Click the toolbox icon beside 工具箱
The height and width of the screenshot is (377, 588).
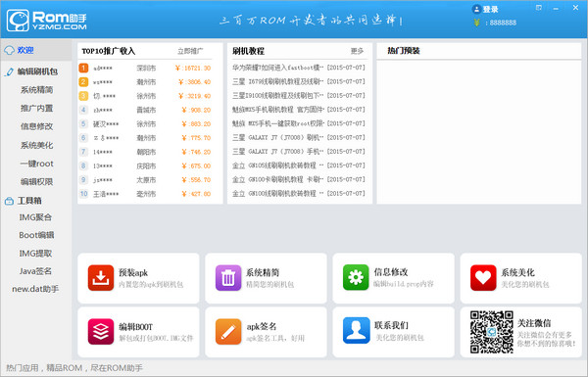pos(10,201)
